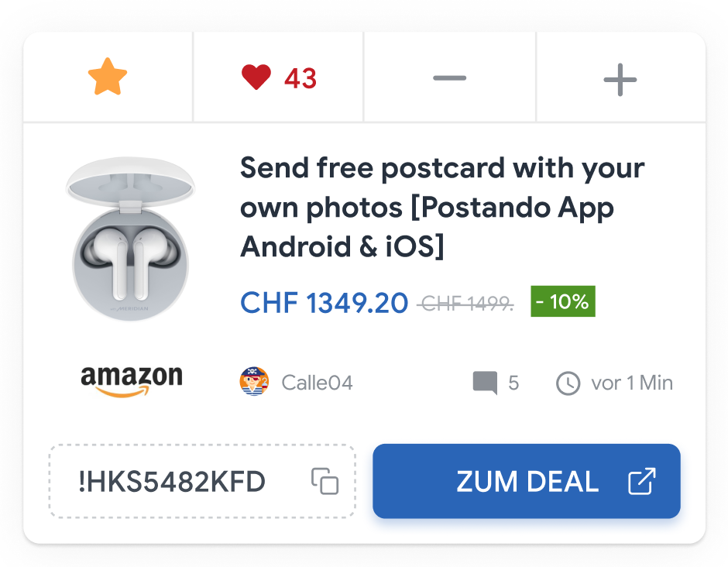Viewport: 728px width, 567px height.
Task: Open the 'Send free postcard' deal title
Action: [x=441, y=208]
